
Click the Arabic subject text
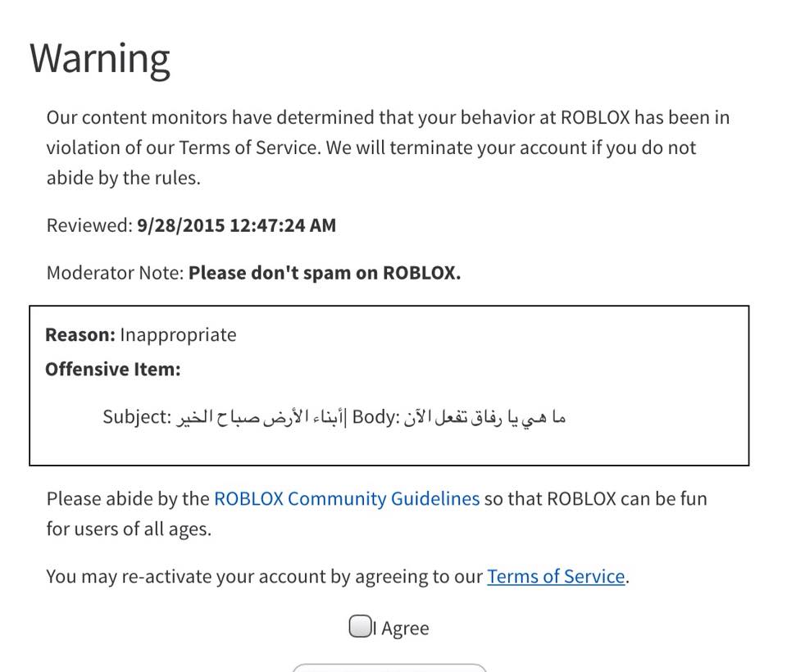tap(260, 417)
